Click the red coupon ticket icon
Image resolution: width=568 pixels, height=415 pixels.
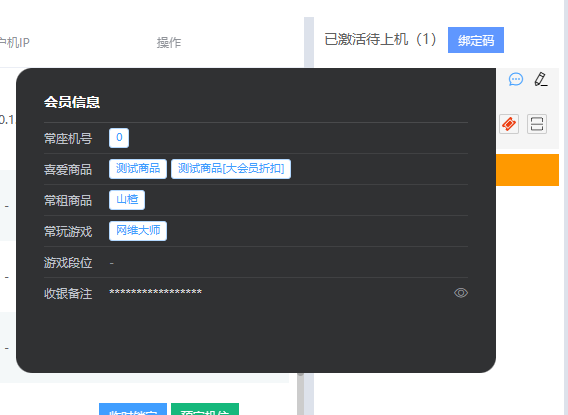point(509,124)
